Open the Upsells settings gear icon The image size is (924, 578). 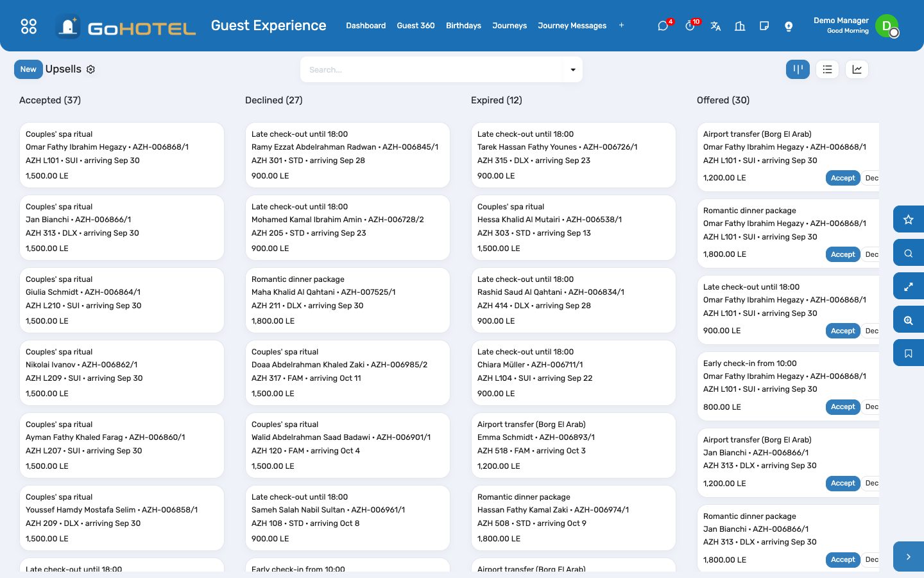click(x=90, y=69)
